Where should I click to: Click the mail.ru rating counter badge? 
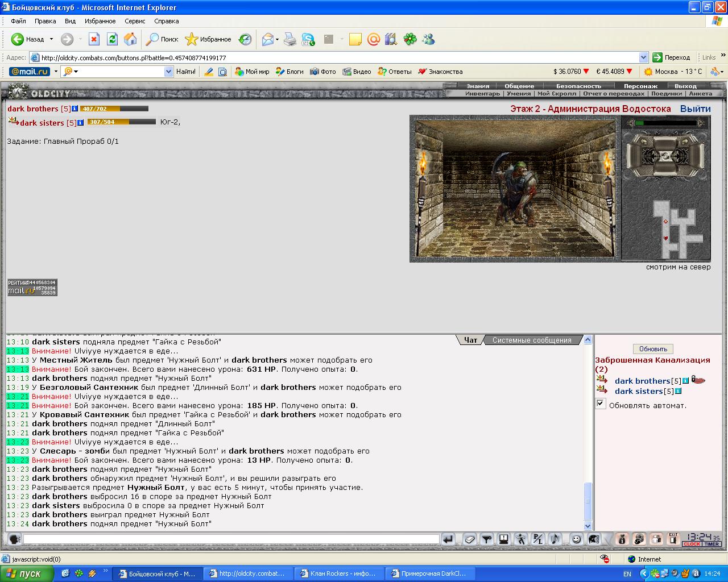32,287
